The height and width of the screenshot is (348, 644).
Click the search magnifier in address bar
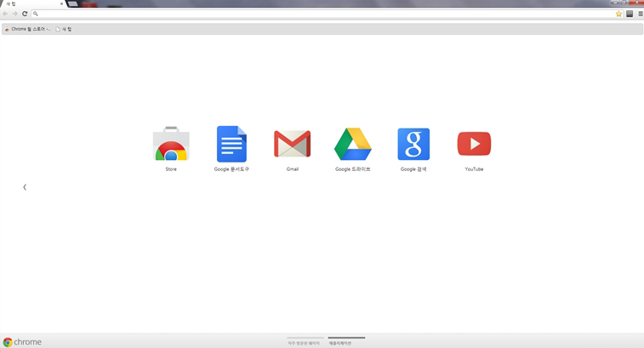pyautogui.click(x=36, y=14)
